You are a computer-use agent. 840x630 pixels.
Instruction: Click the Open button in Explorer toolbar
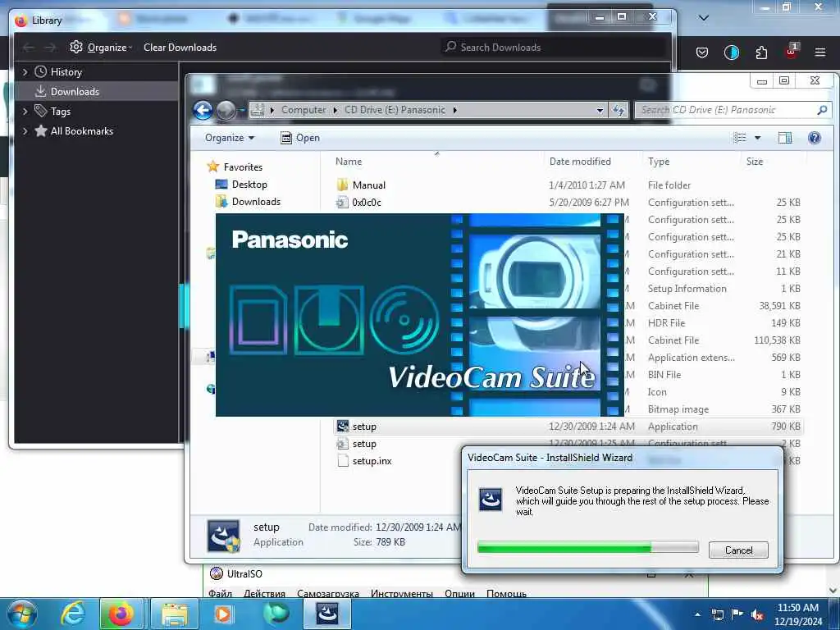pos(300,138)
